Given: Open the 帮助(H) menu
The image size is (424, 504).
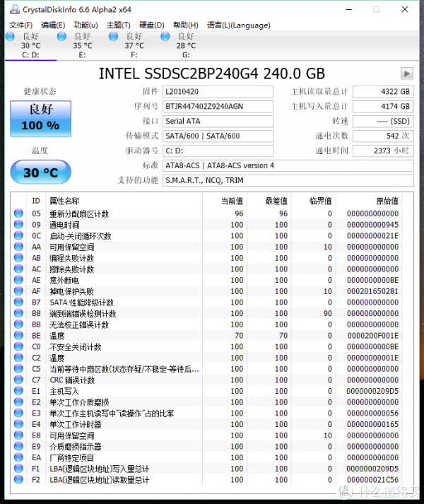Looking at the screenshot, I should point(185,25).
